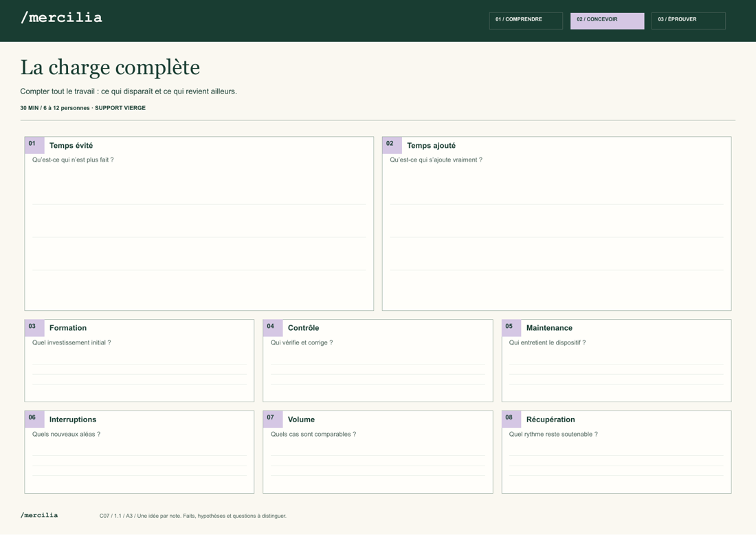Click the 'Récupération' card heading
This screenshot has height=535, width=756.
tap(551, 419)
